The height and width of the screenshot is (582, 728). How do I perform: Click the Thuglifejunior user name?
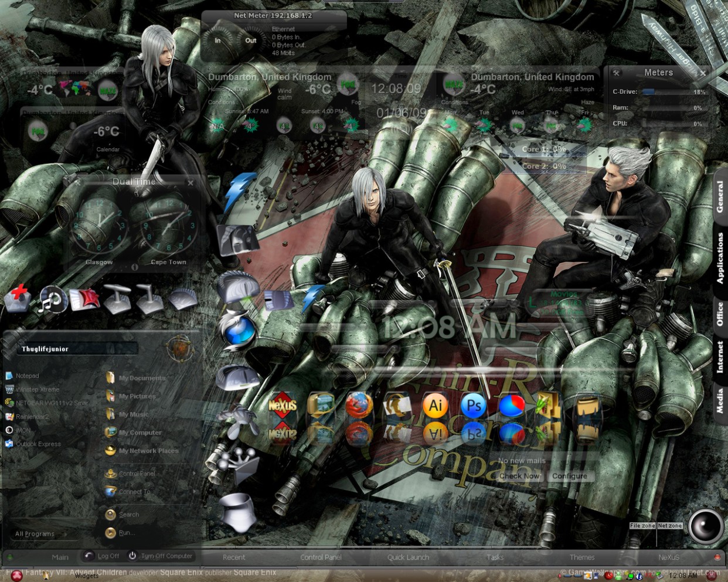(45, 349)
